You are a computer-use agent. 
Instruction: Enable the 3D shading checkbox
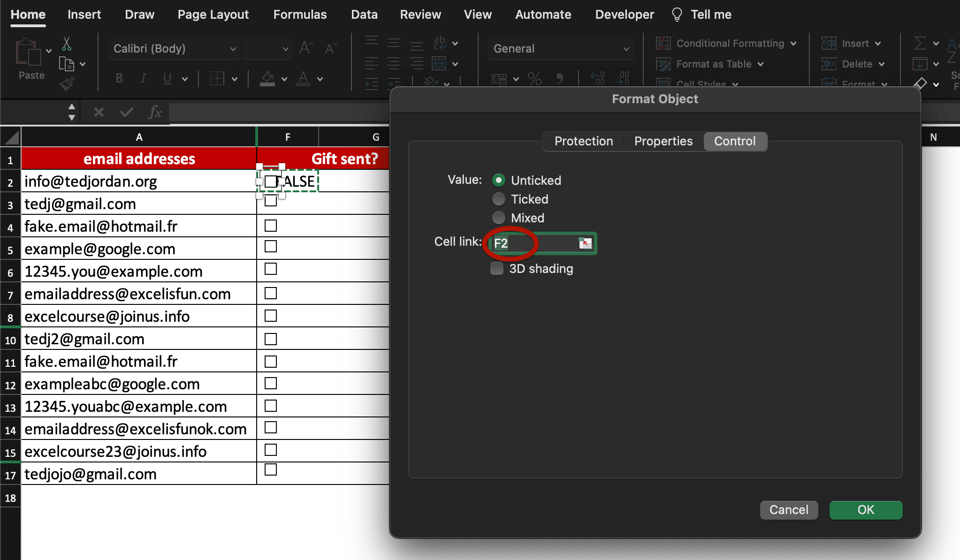(x=497, y=269)
